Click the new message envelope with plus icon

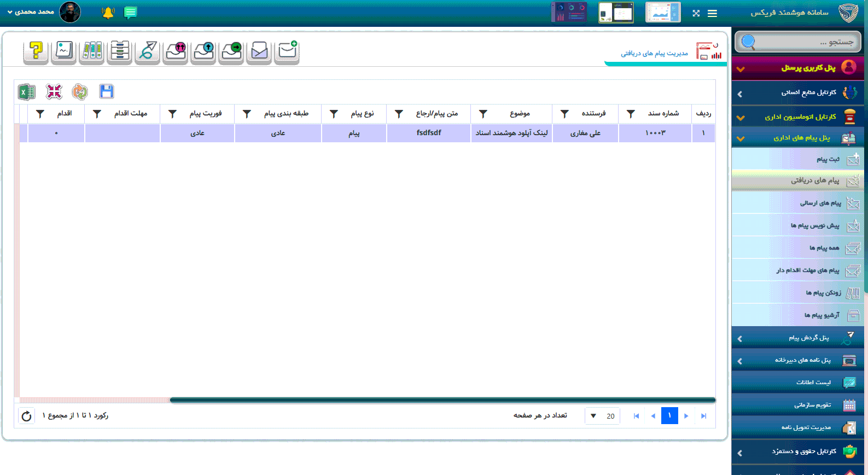(x=287, y=51)
